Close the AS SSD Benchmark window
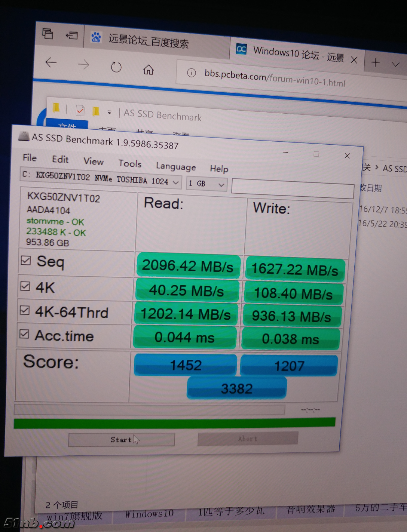The width and height of the screenshot is (407, 532). point(347,156)
